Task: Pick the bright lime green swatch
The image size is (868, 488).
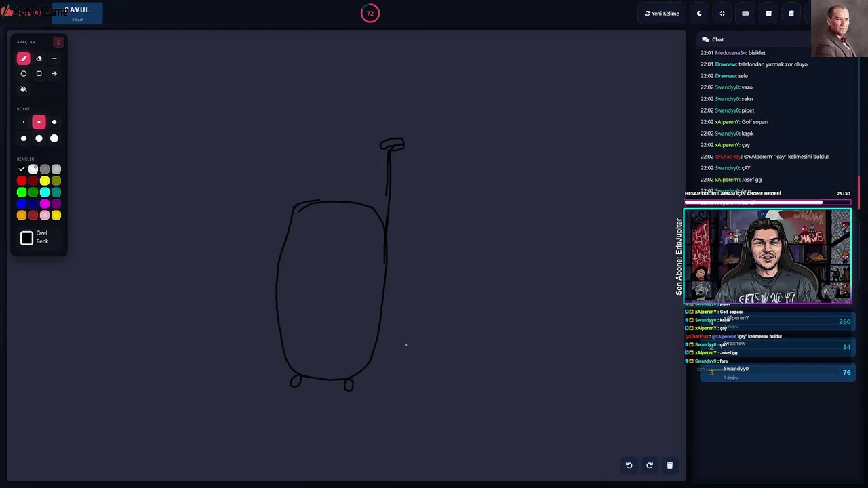Action: coord(22,192)
